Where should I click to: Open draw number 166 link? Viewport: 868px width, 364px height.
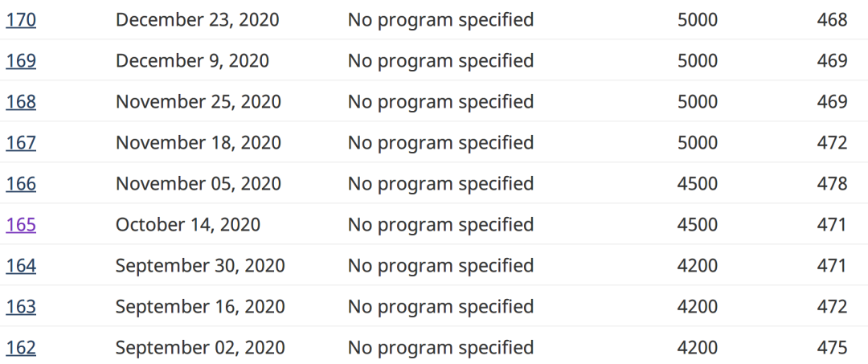(21, 184)
